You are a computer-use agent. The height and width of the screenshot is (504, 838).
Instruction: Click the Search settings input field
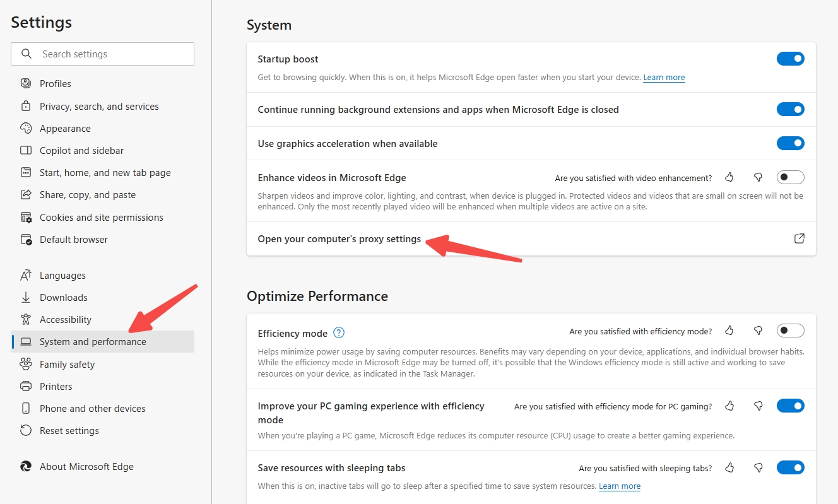coord(103,54)
